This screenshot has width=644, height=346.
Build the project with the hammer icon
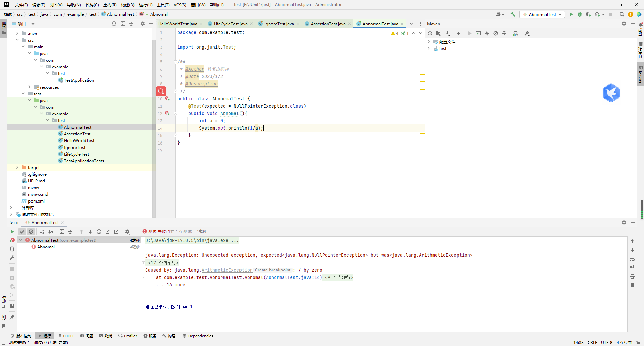(513, 14)
